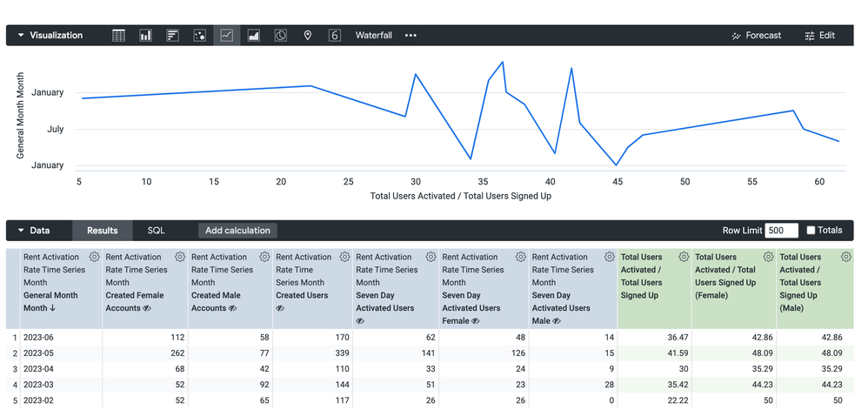Collapse the Visualization section
Image resolution: width=868 pixels, height=410 pixels.
point(21,36)
